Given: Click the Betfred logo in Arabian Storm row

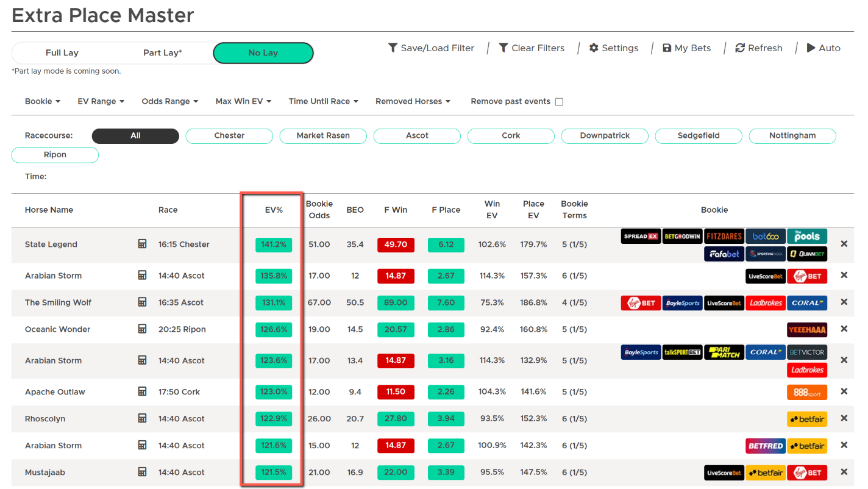Looking at the screenshot, I should pyautogui.click(x=766, y=446).
